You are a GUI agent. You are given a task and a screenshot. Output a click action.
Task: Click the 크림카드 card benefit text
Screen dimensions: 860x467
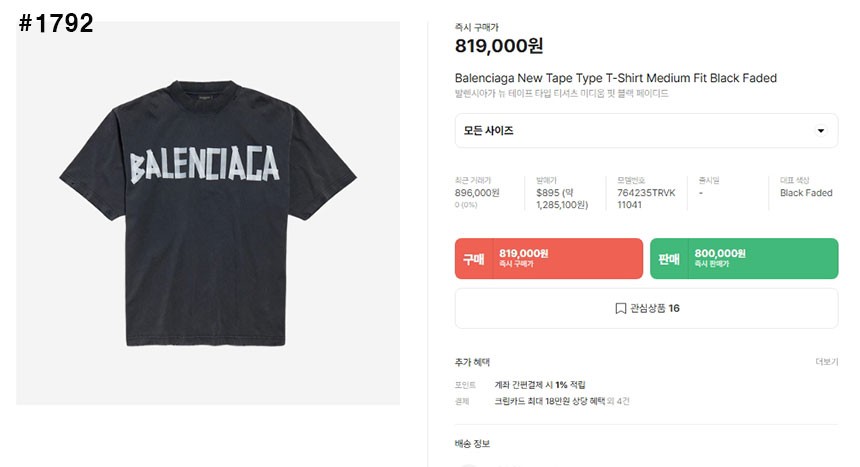coord(552,401)
